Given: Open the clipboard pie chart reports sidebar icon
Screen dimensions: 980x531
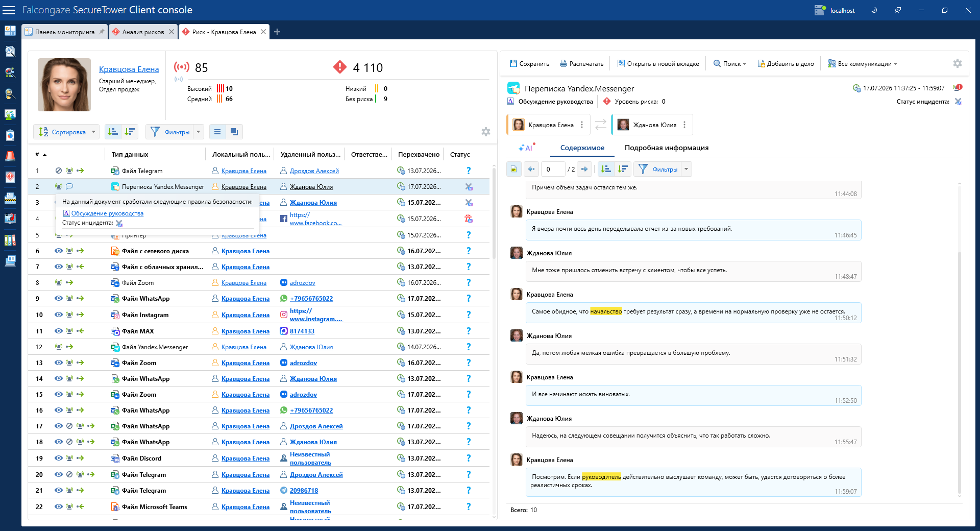Looking at the screenshot, I should click(x=10, y=135).
